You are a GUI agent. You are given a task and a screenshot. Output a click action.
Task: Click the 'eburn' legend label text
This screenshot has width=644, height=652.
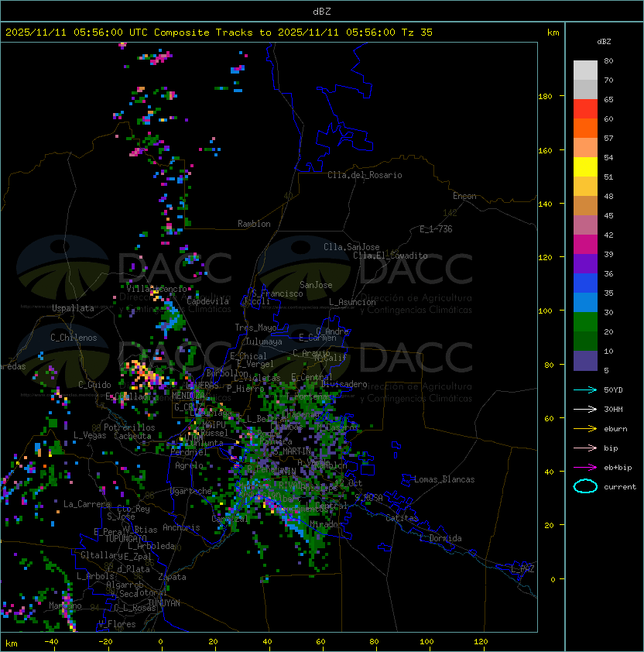pos(615,429)
